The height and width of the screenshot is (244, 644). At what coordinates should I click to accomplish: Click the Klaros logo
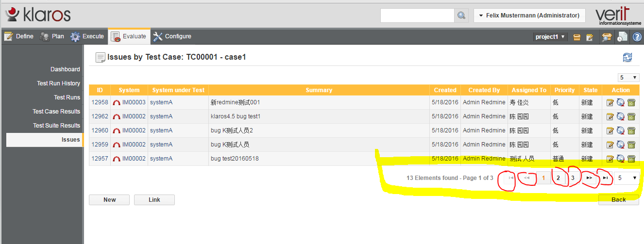coord(38,15)
